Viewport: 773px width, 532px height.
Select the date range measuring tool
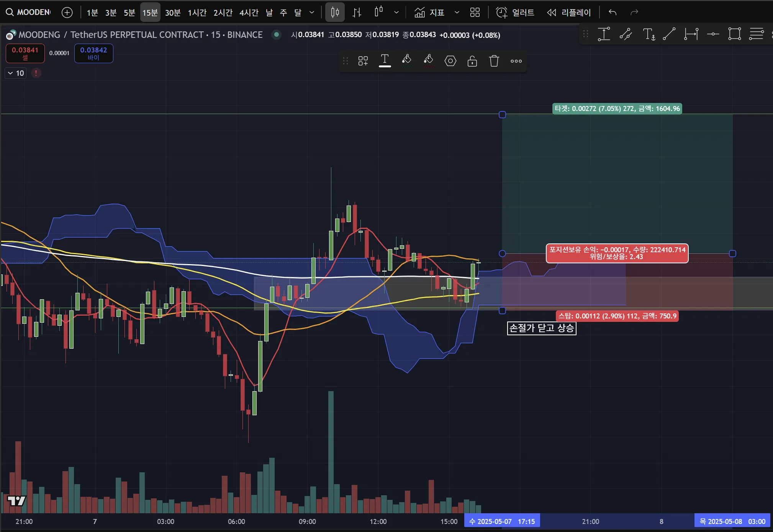click(x=691, y=34)
